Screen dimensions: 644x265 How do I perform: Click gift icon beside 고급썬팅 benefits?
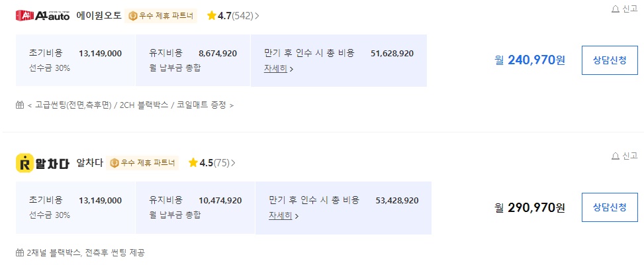click(x=20, y=105)
